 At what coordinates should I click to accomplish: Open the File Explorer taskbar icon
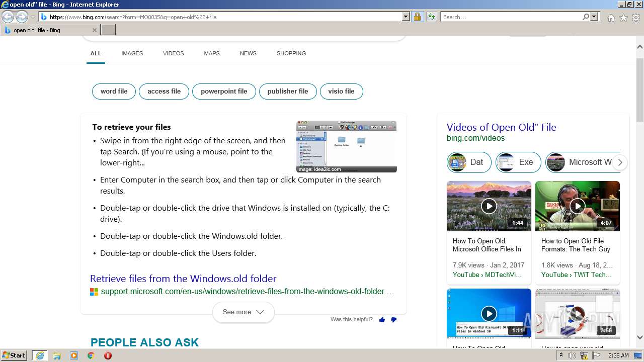[57, 355]
